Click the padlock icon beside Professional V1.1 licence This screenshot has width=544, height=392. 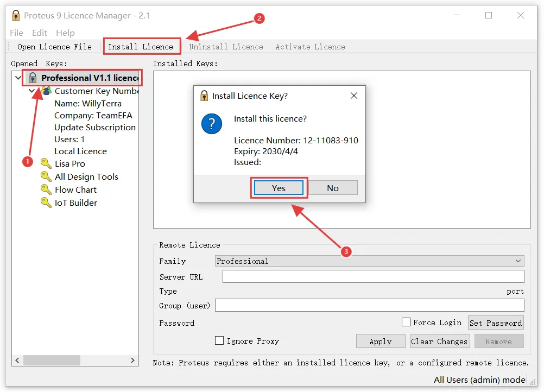[33, 78]
